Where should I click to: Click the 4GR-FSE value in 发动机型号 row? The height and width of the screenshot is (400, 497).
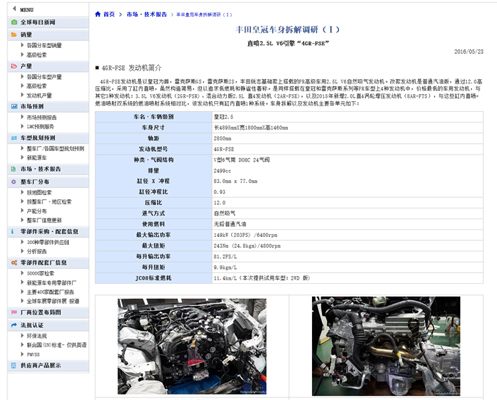224,149
